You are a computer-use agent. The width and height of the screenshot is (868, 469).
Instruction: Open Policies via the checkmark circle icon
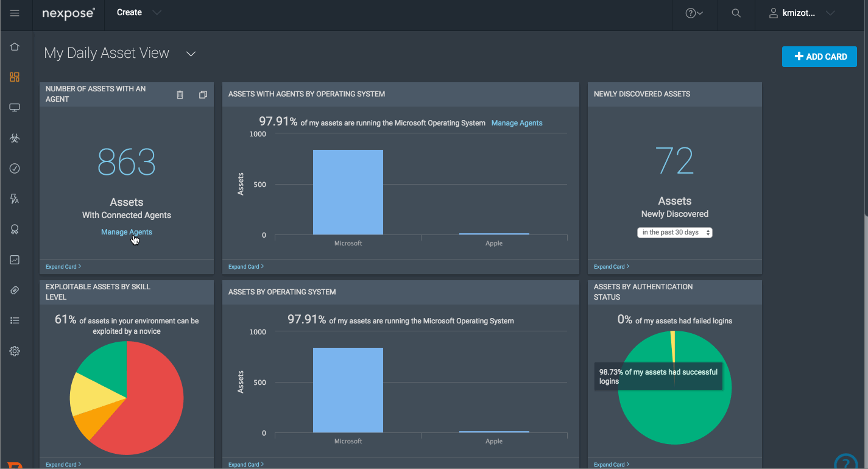point(15,169)
